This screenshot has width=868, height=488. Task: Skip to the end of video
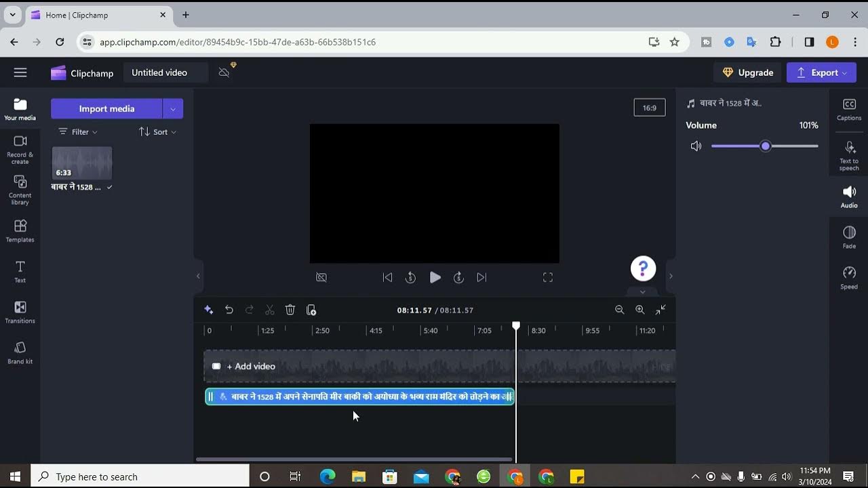[x=481, y=277]
